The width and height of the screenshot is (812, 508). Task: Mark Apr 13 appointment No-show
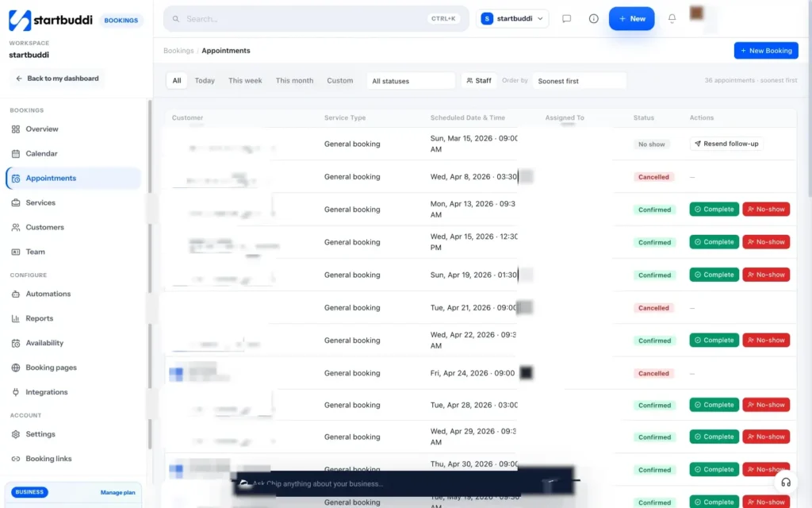pyautogui.click(x=766, y=210)
